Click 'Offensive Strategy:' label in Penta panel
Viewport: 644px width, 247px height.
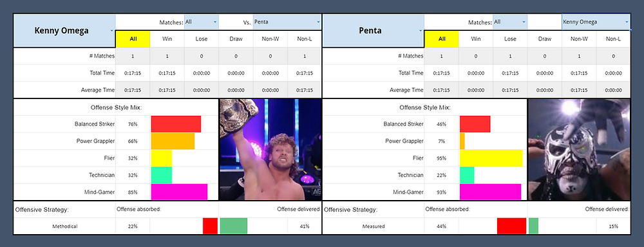coord(350,210)
